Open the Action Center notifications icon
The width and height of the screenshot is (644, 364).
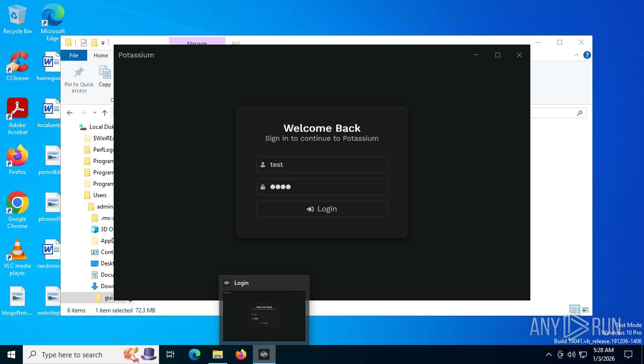pos(628,355)
